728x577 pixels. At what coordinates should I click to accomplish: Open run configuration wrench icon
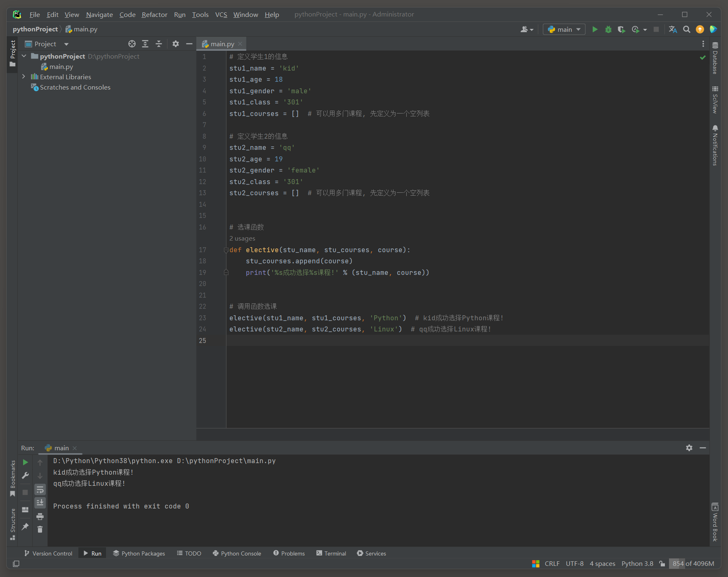coord(25,475)
